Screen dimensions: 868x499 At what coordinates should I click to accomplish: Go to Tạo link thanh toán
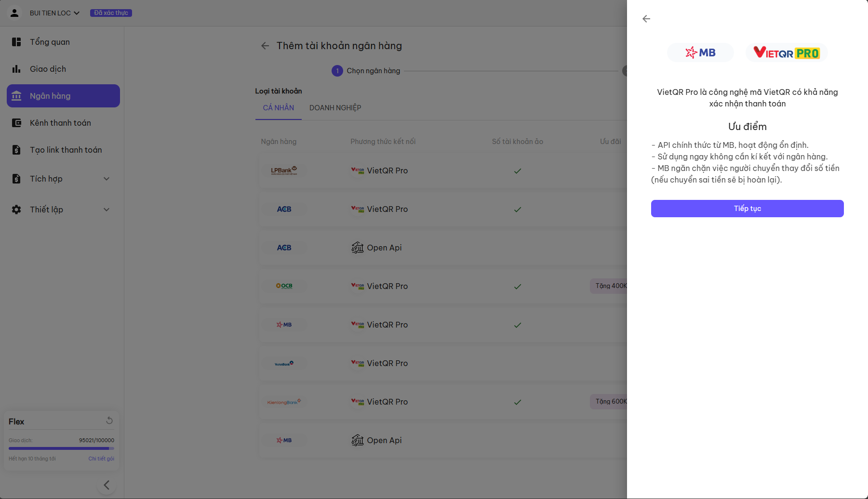click(66, 150)
